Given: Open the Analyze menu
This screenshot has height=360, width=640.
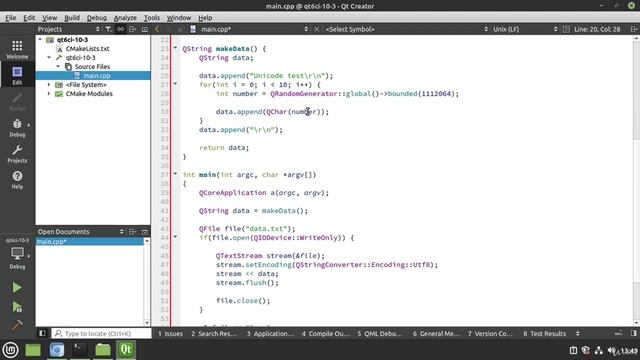Looking at the screenshot, I should click(125, 18).
